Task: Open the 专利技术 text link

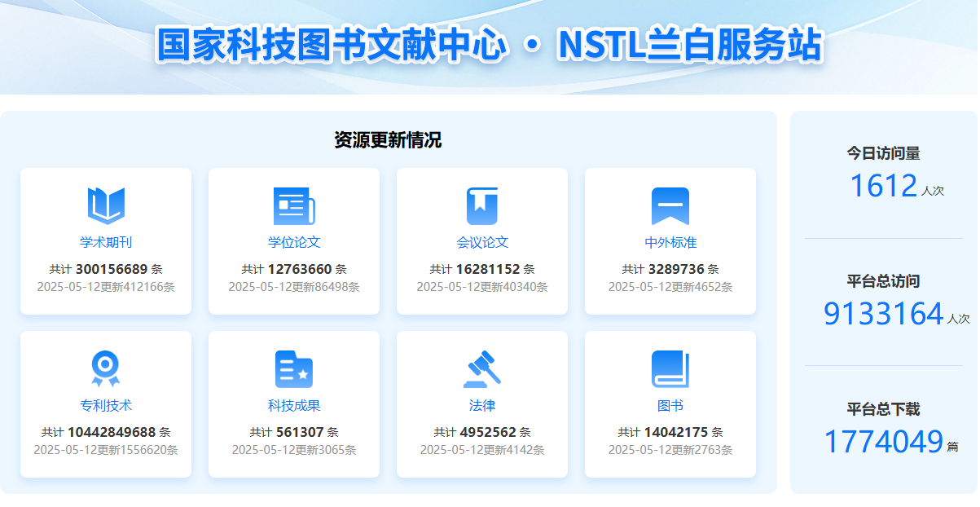Action: click(x=106, y=405)
